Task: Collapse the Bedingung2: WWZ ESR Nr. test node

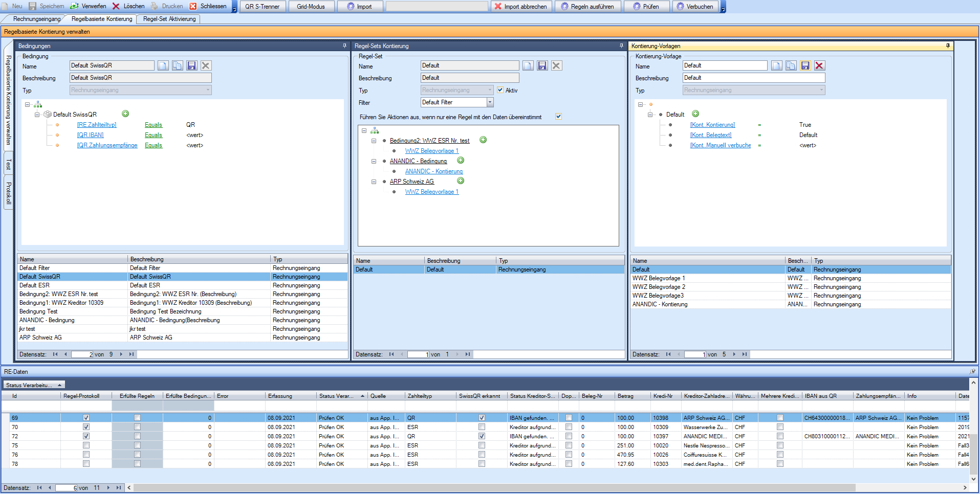Action: [x=374, y=141]
